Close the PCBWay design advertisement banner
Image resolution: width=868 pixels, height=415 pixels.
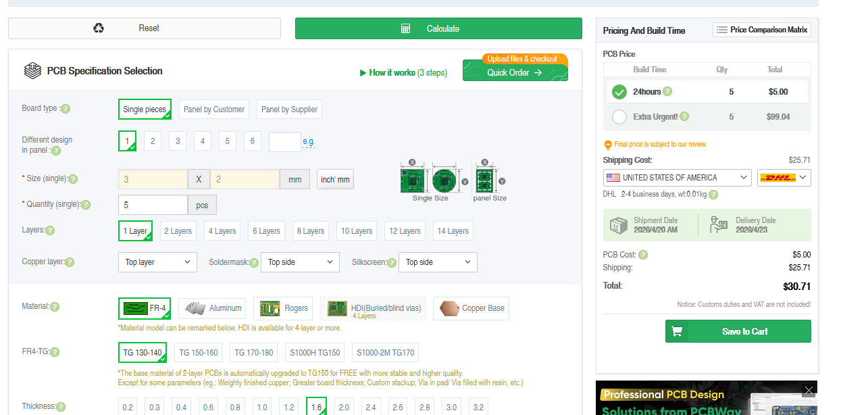[x=809, y=390]
